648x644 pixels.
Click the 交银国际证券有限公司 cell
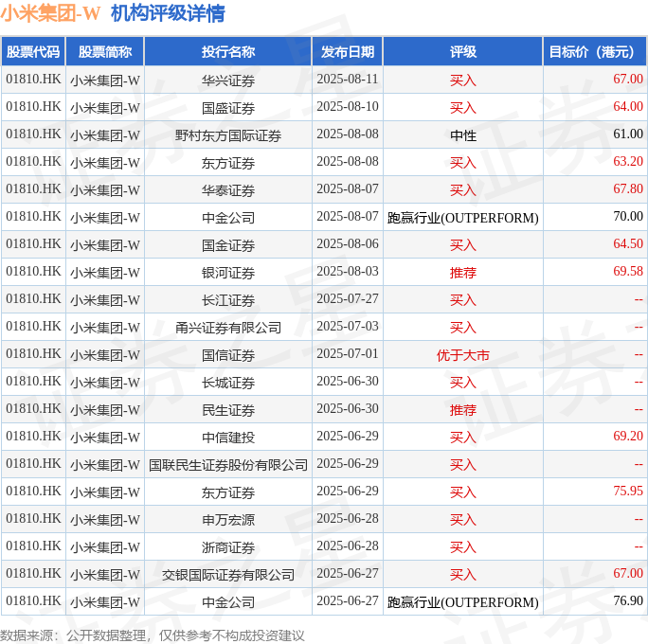[x=227, y=575]
